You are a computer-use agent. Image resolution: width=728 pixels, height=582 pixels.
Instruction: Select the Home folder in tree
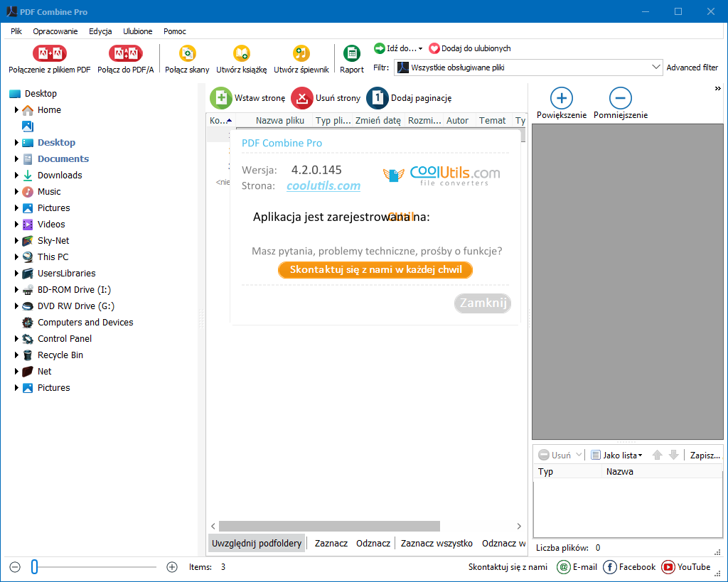click(49, 110)
